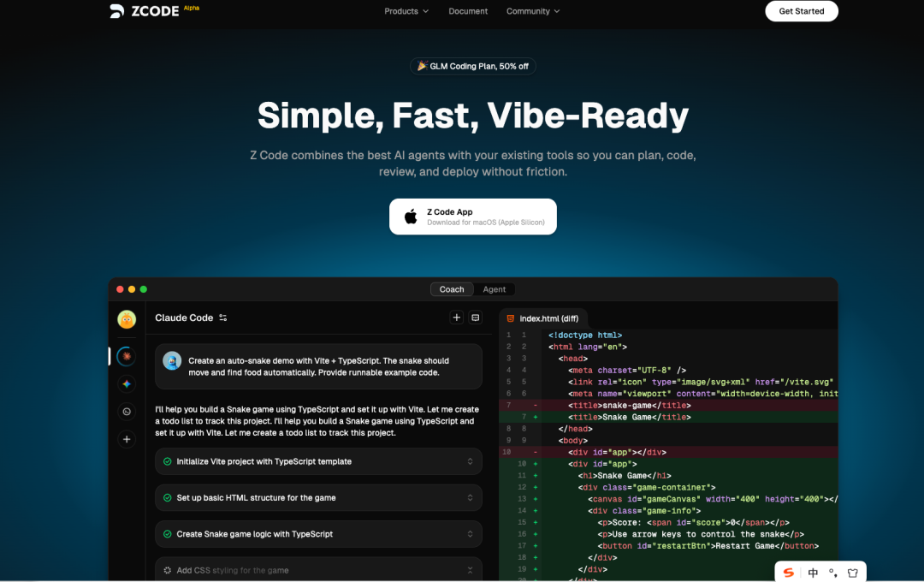Open settings sliders icon beside Claude Code
The width and height of the screenshot is (924, 582).
click(223, 318)
